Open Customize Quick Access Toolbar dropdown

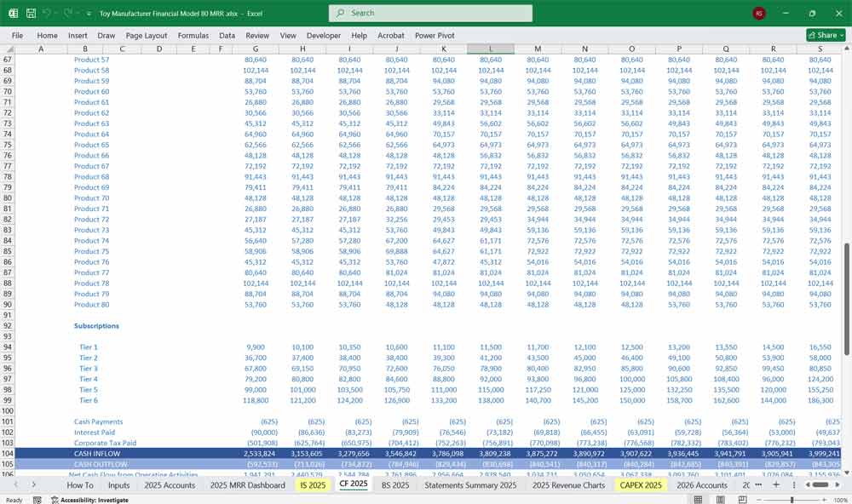click(x=89, y=14)
